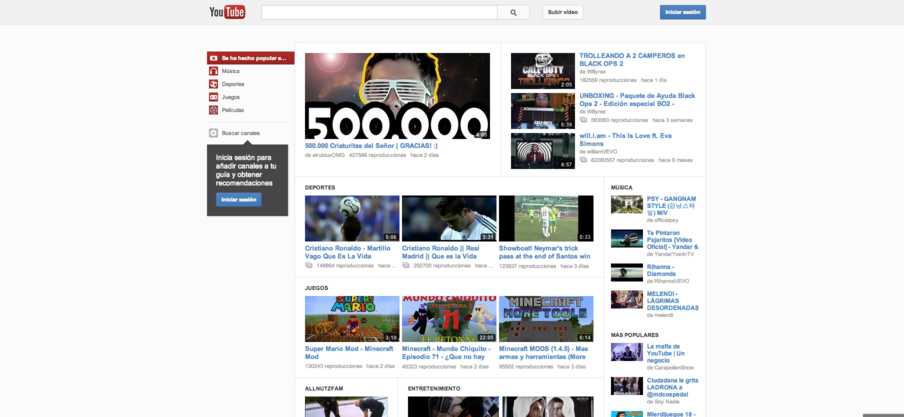Open the Showboat Neymar trick thumbnail

[546, 218]
